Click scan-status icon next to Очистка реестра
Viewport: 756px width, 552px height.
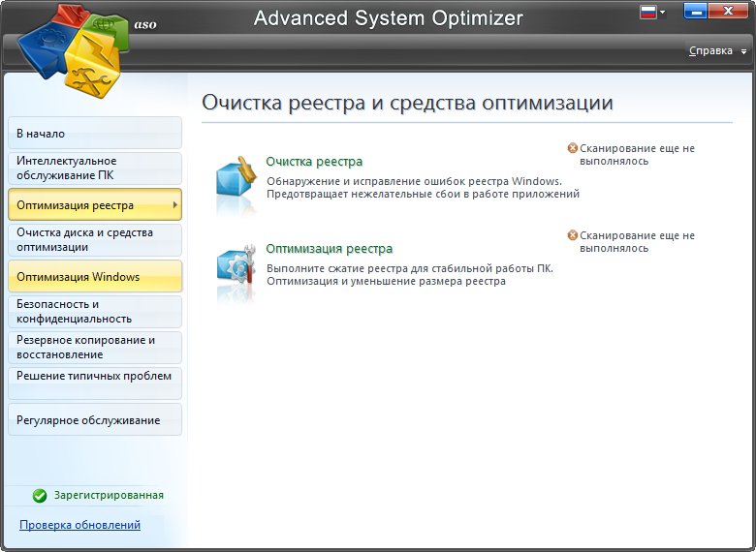pos(572,148)
